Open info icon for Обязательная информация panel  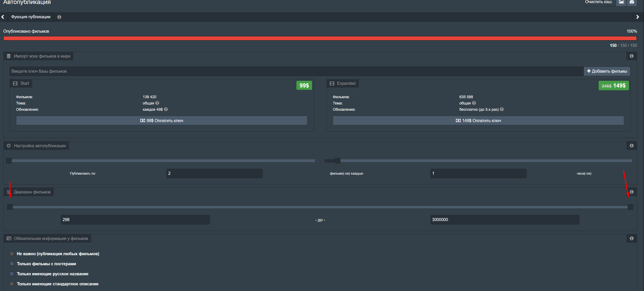[x=631, y=238]
